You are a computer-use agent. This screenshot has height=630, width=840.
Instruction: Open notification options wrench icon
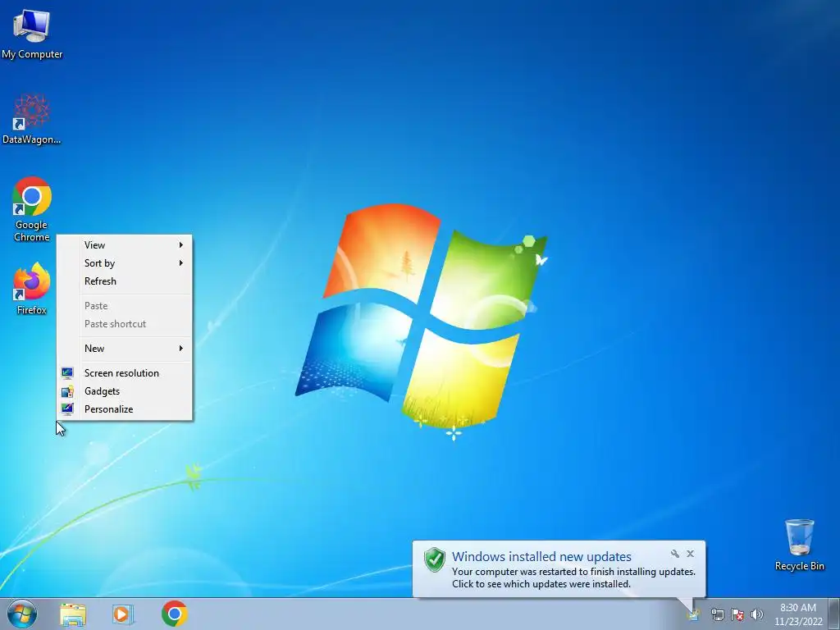(x=675, y=554)
